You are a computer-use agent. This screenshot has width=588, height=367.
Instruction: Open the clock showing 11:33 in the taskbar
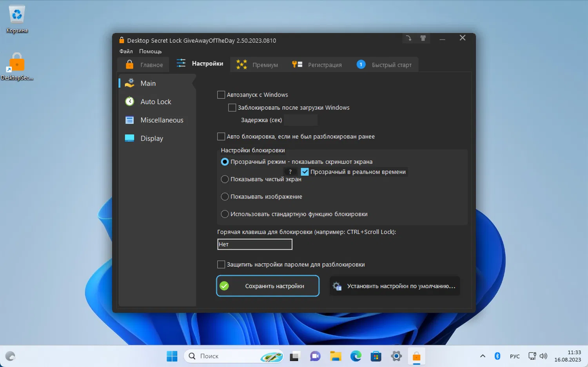point(568,356)
